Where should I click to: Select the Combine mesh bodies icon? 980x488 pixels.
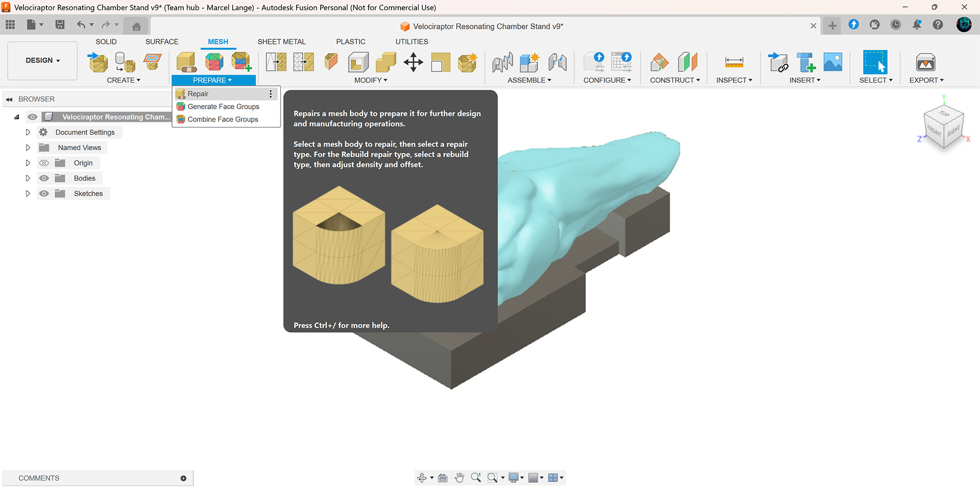pos(386,62)
